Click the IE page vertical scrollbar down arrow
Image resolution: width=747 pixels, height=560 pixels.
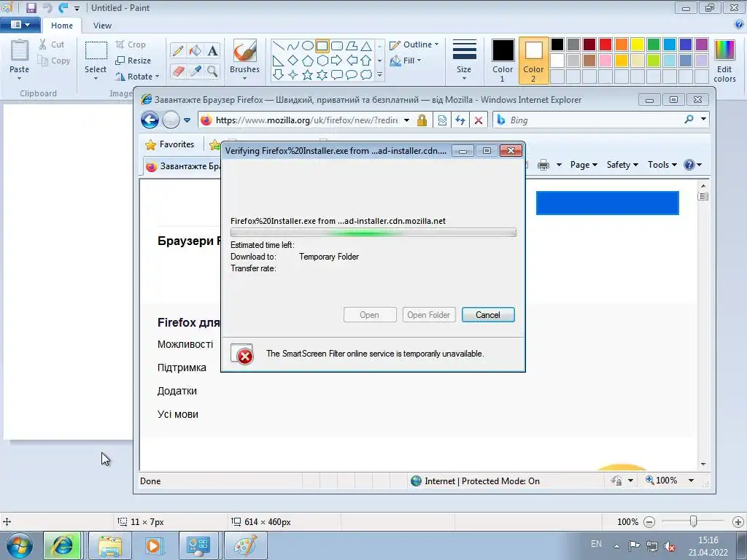pos(703,464)
